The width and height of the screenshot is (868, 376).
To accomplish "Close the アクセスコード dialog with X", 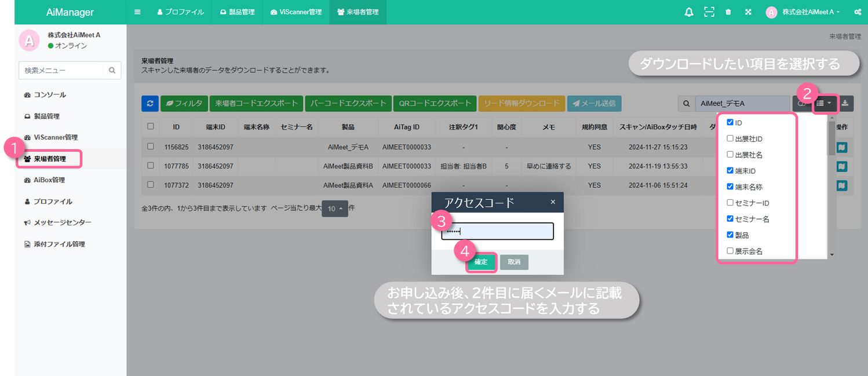I will (x=553, y=202).
